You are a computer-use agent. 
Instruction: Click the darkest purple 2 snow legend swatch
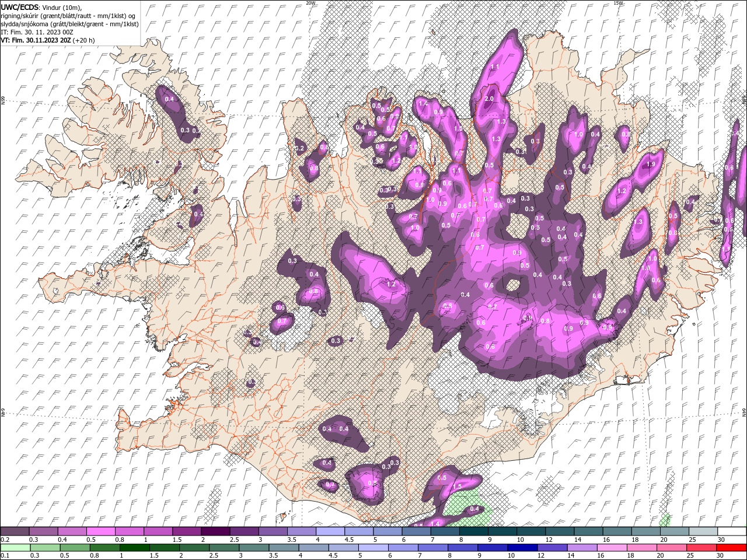pos(215,531)
